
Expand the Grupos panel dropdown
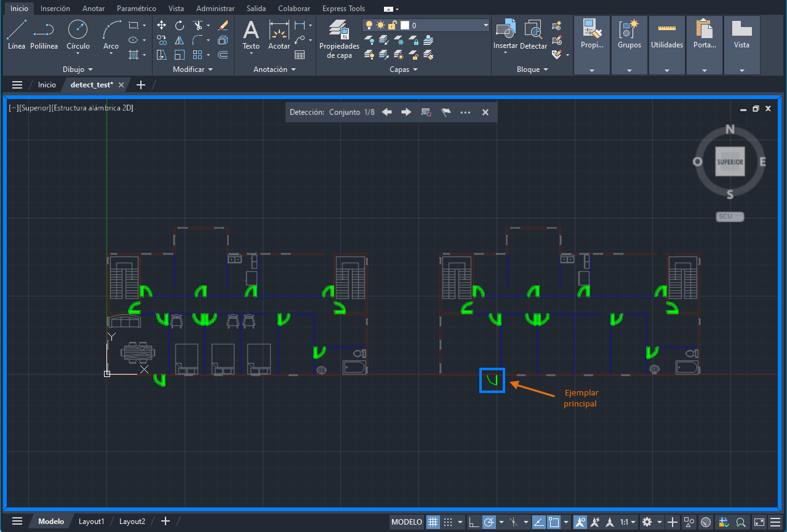click(629, 71)
